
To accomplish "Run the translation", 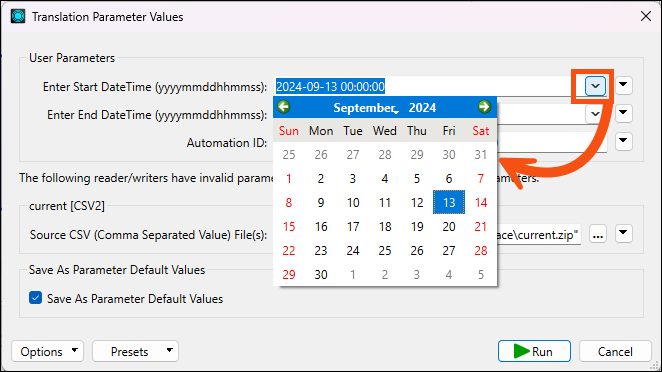I will 534,351.
